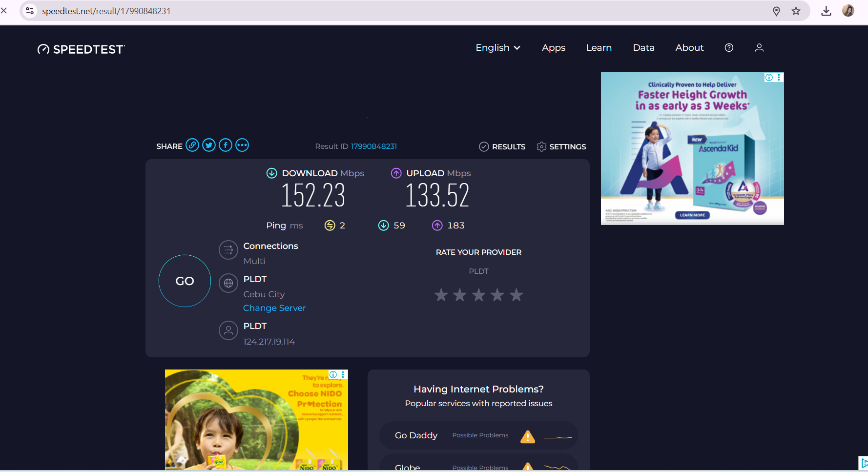
Task: Copy the result link via share icon
Action: click(192, 145)
